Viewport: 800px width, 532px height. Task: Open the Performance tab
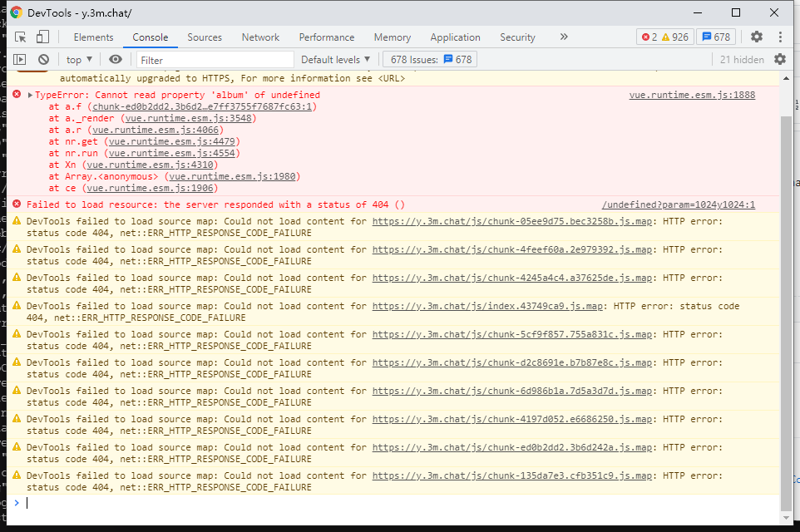click(327, 37)
